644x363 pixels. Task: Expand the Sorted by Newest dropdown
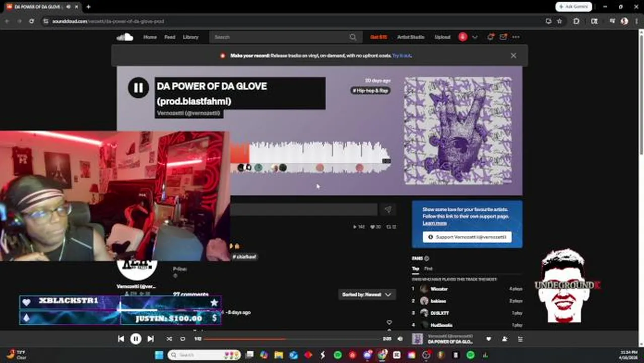click(x=367, y=294)
